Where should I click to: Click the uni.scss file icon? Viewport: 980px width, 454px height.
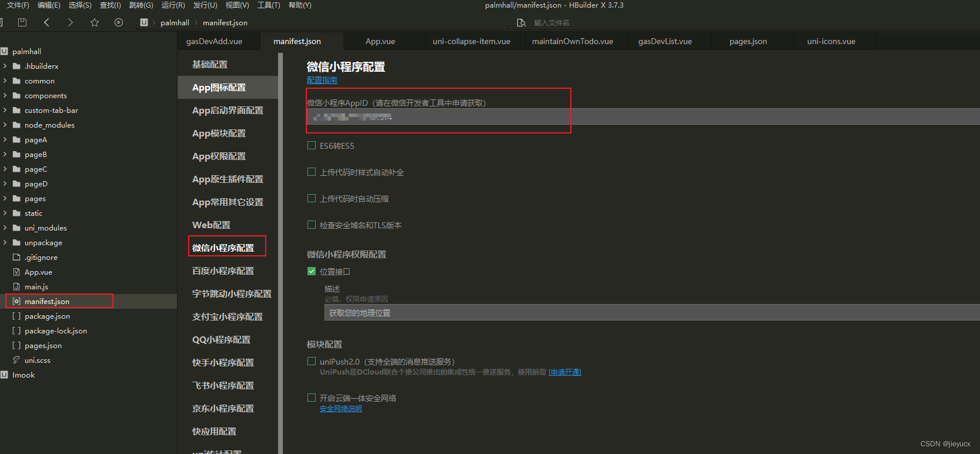coord(16,360)
